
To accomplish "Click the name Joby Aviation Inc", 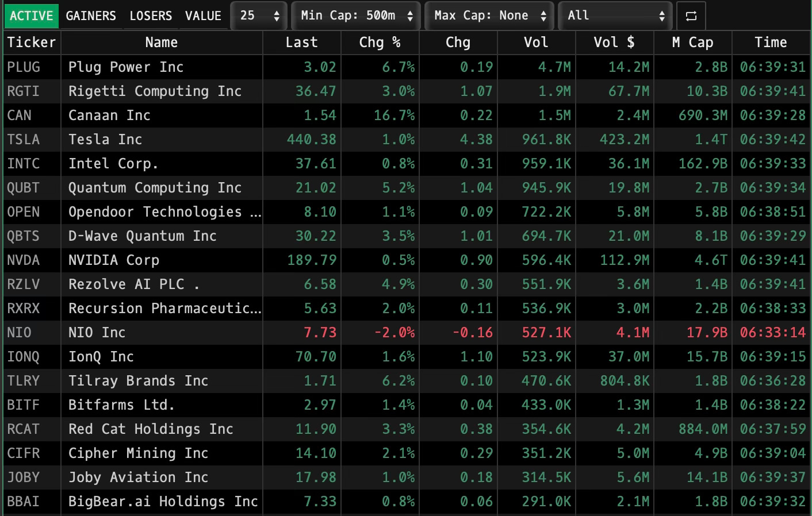I will [139, 478].
